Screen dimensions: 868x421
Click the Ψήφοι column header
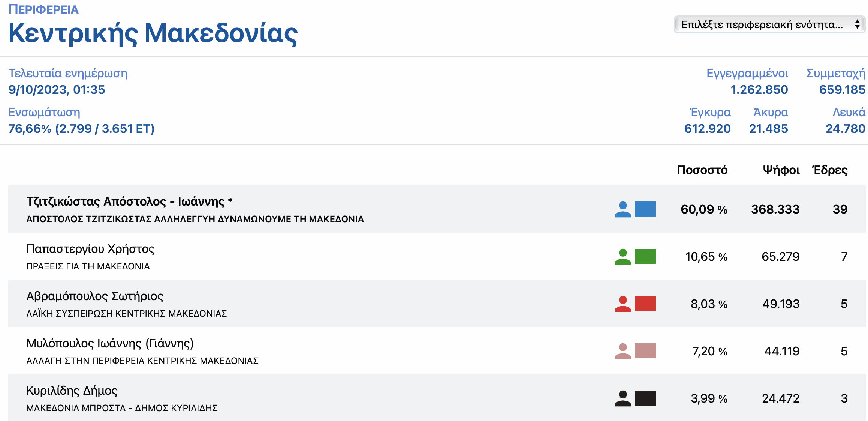pyautogui.click(x=781, y=170)
